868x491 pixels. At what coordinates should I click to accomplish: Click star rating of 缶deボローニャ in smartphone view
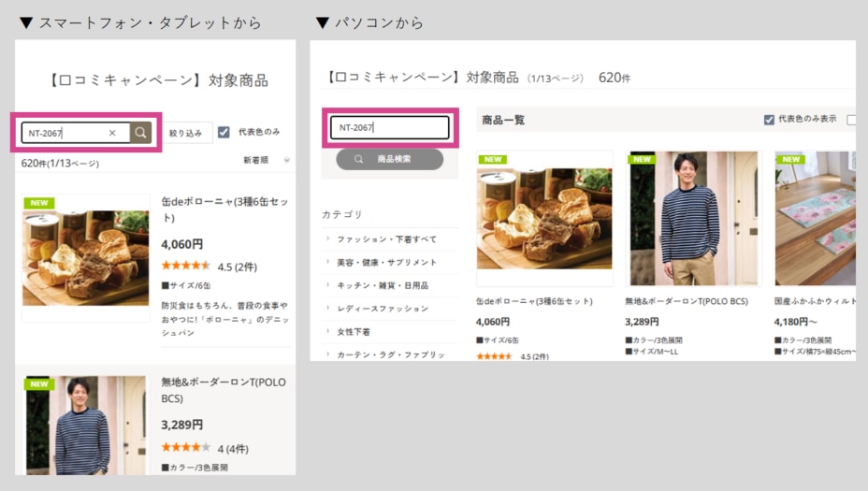pos(185,266)
